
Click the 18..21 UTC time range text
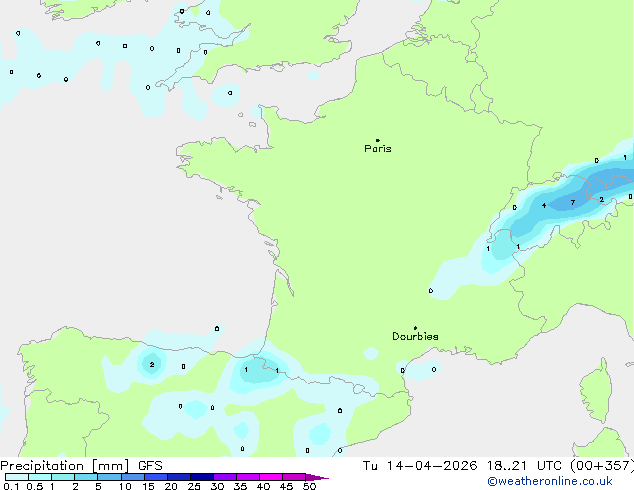524,466
